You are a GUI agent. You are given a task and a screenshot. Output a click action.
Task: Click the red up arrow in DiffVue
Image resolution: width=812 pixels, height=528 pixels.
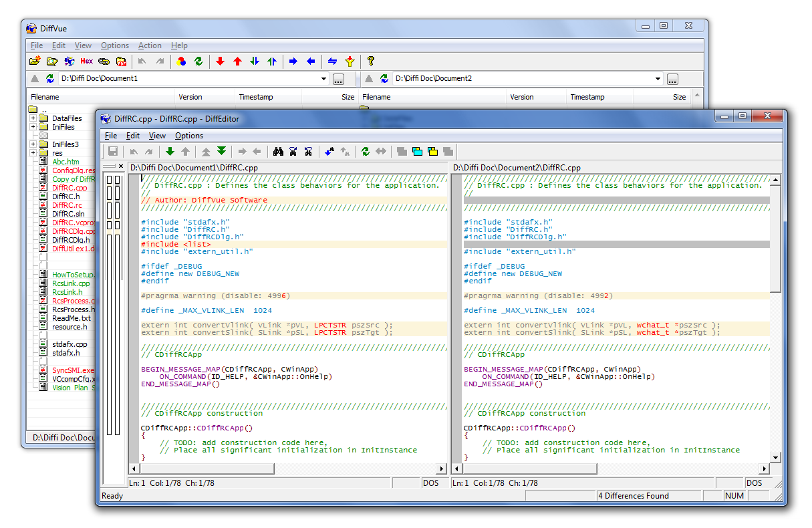coord(237,61)
